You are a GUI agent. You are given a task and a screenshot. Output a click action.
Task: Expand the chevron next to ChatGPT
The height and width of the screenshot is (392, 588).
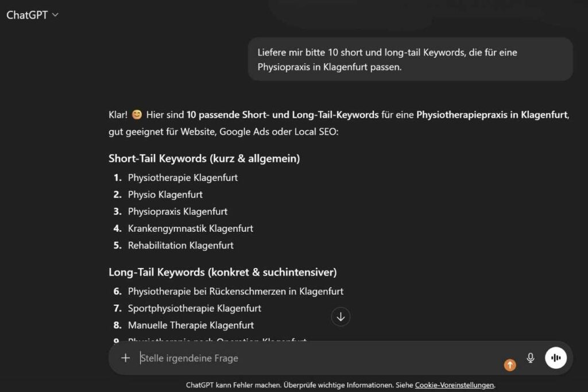[x=54, y=15]
